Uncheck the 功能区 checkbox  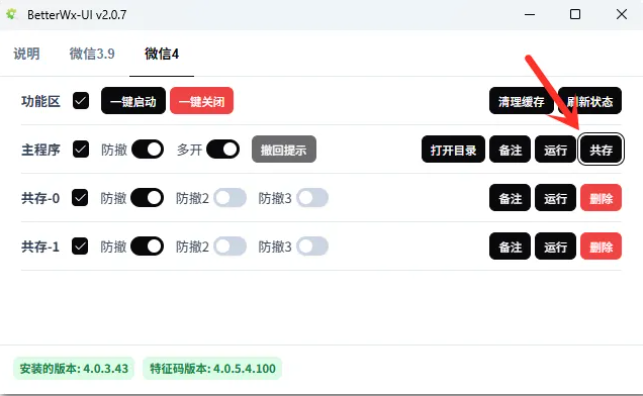pos(81,101)
